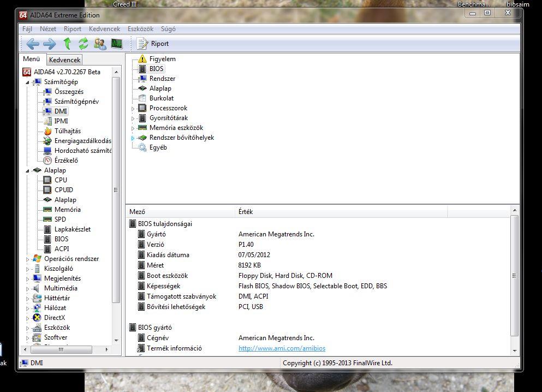
Task: Select the ACPI tree item
Action: [x=62, y=249]
